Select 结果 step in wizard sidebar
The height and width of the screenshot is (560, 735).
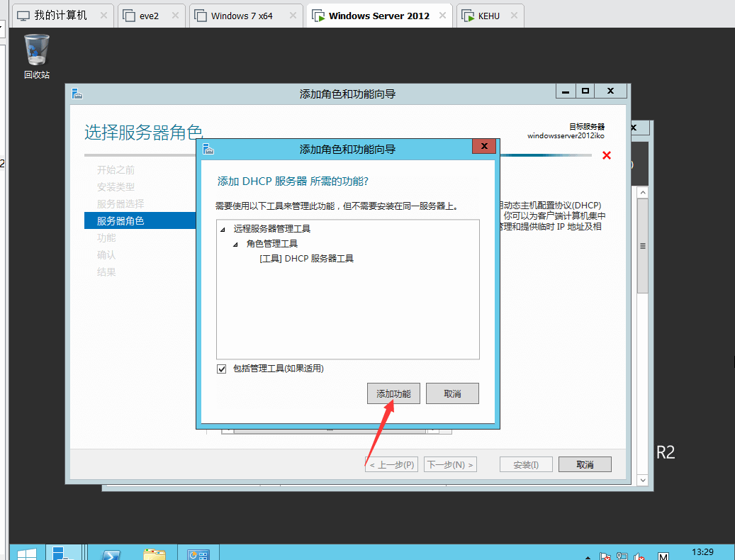click(x=106, y=271)
